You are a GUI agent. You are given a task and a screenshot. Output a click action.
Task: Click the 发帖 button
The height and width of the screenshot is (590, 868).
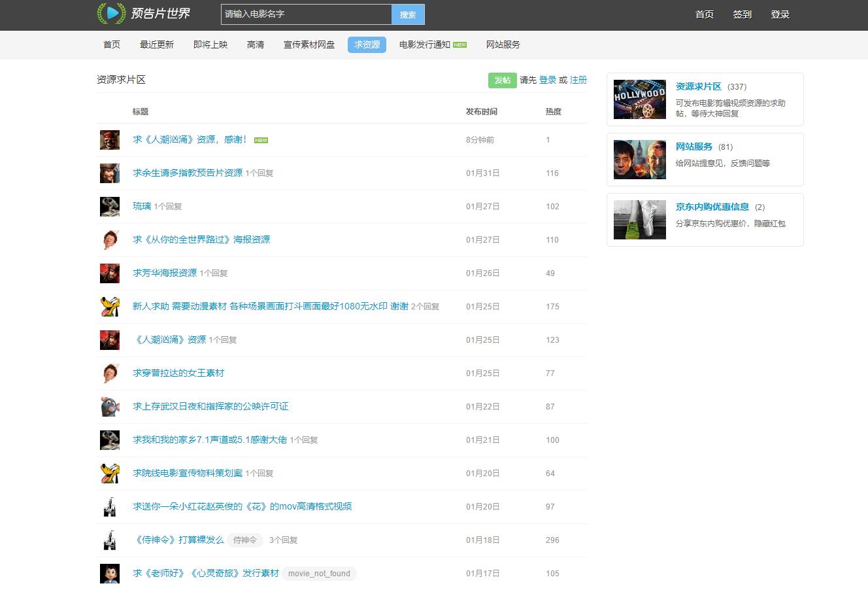click(502, 80)
